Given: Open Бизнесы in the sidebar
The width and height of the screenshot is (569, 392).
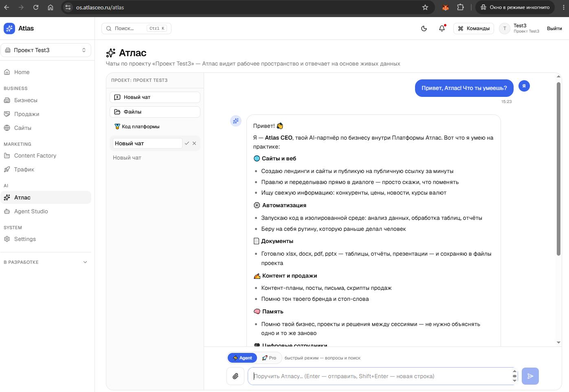Looking at the screenshot, I should tap(46, 100).
